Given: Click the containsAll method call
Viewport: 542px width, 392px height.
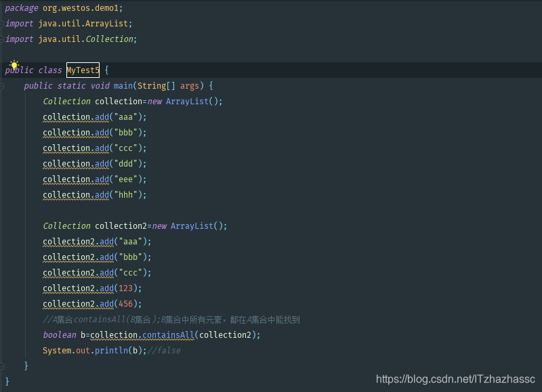Looking at the screenshot, I should [x=168, y=335].
